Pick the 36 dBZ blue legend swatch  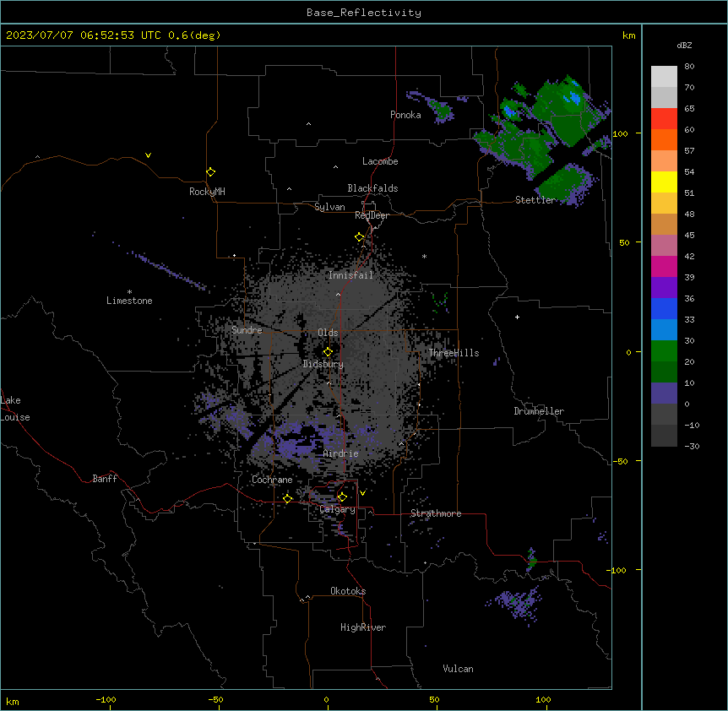664,309
